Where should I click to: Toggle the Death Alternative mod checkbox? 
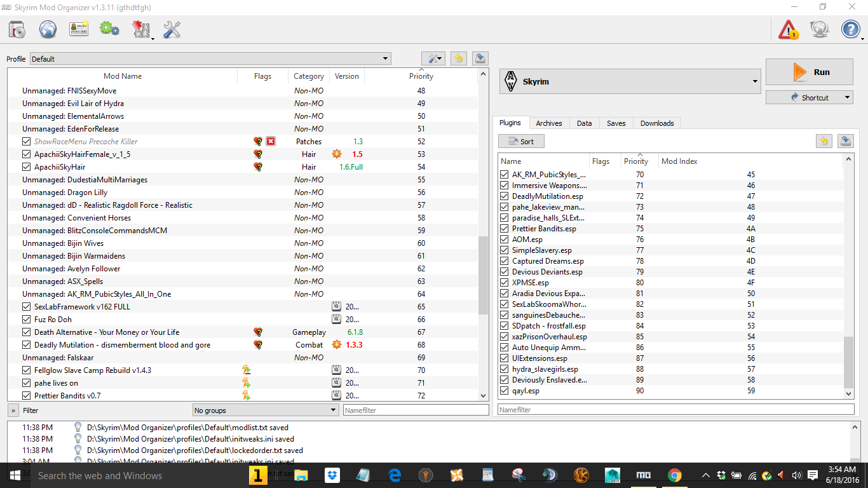tap(27, 332)
